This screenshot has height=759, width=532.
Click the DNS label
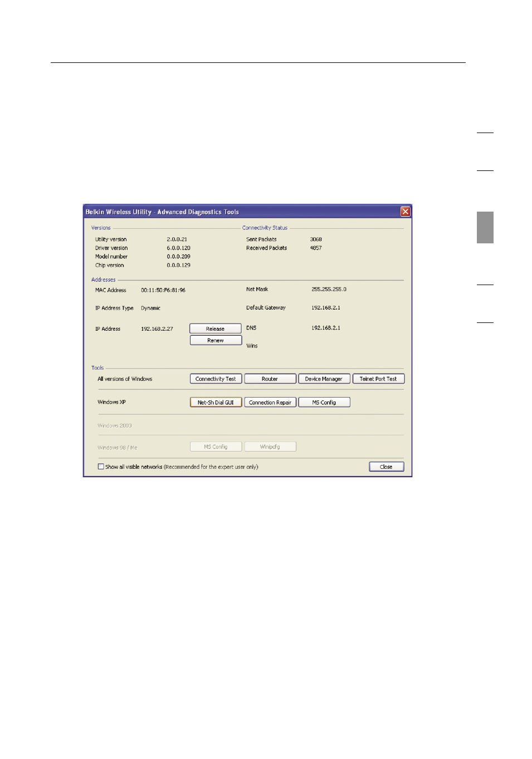251,328
